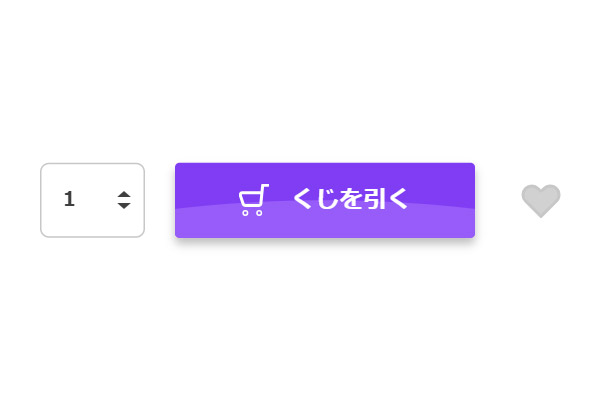Click the くじを引く button text
The image size is (600, 400).
click(x=350, y=199)
